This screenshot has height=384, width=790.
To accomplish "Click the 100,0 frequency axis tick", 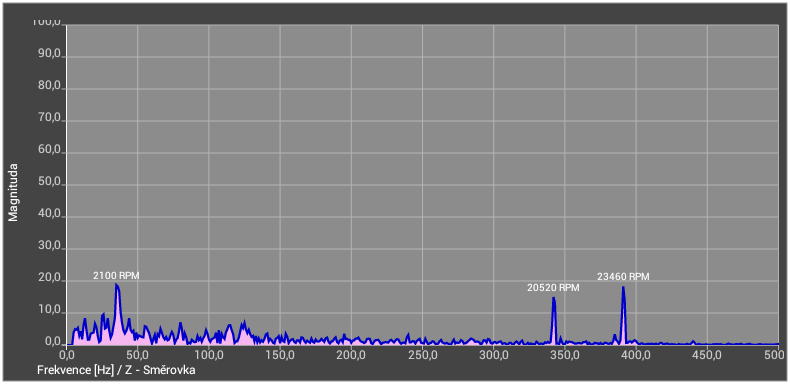I will click(209, 355).
